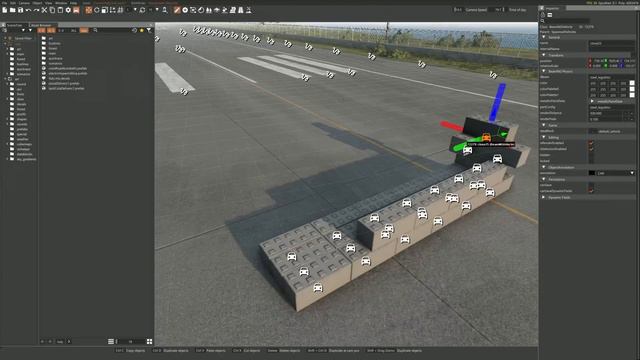Screen dimensions: 640x360
Task: Select the orange highlighted vehicle icon in viewport
Action: pyautogui.click(x=486, y=137)
